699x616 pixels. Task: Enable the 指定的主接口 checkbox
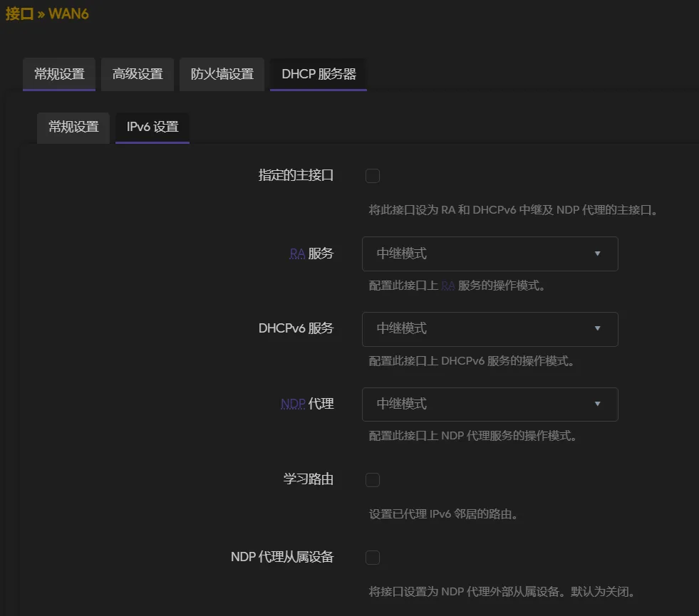373,176
